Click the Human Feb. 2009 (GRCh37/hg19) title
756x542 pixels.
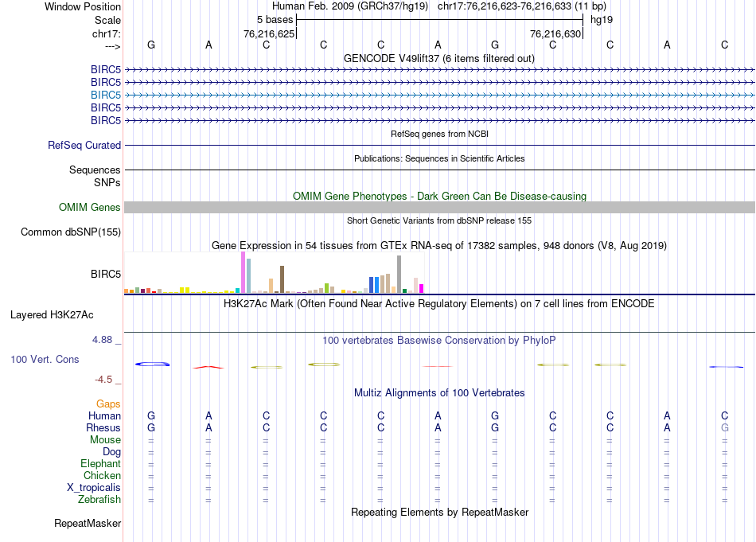(350, 6)
